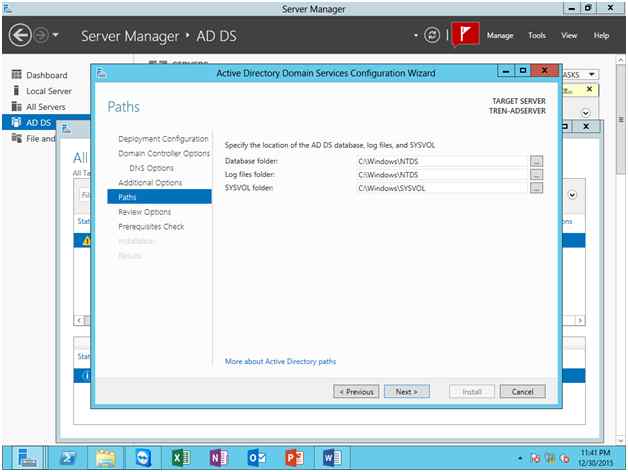The width and height of the screenshot is (628, 472).
Task: Open Outlook from taskbar
Action: point(256,458)
